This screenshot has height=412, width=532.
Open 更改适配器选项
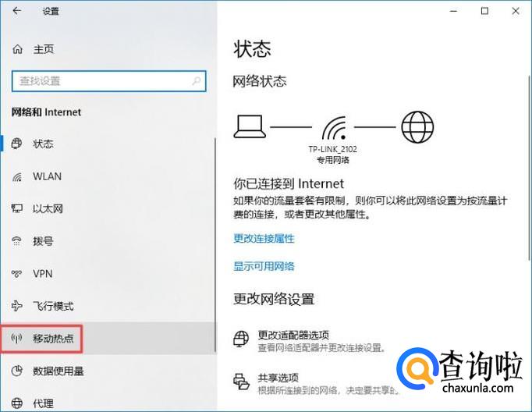coord(293,336)
